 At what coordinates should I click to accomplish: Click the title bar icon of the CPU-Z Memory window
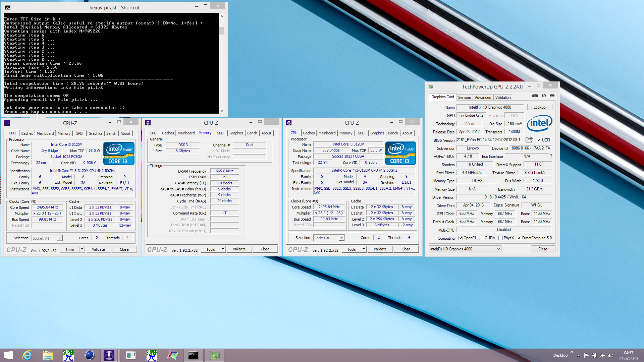pos(148,123)
